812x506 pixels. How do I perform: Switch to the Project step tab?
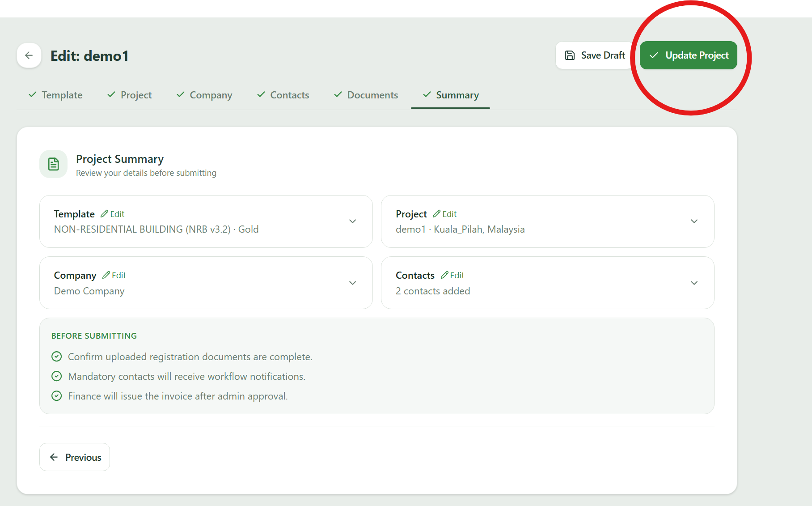[130, 95]
